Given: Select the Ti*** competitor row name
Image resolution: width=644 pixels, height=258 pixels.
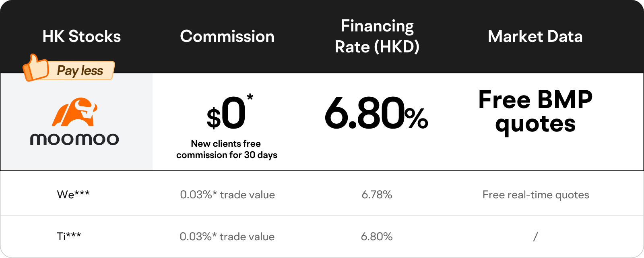Looking at the screenshot, I should (x=69, y=236).
